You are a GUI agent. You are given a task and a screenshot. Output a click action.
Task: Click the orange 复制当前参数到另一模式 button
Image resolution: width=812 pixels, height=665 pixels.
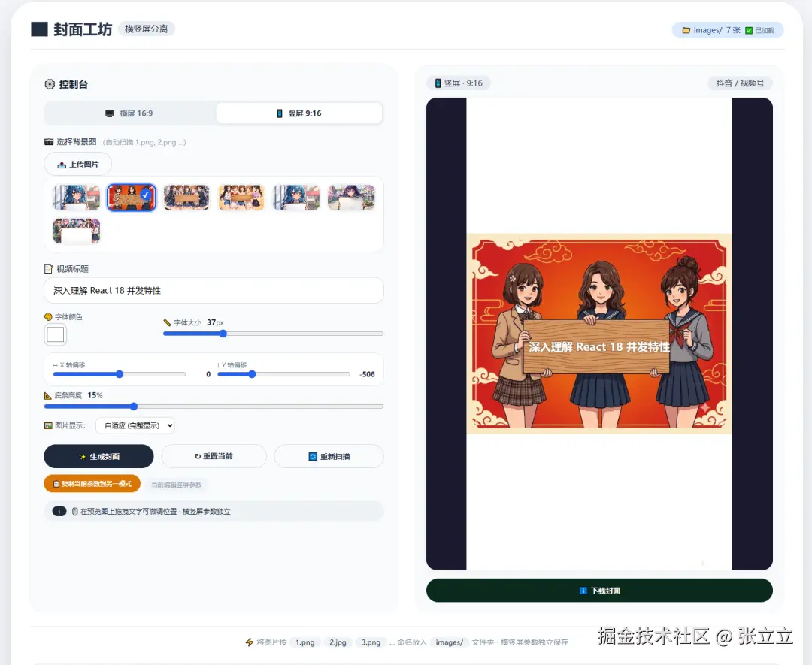click(x=92, y=484)
